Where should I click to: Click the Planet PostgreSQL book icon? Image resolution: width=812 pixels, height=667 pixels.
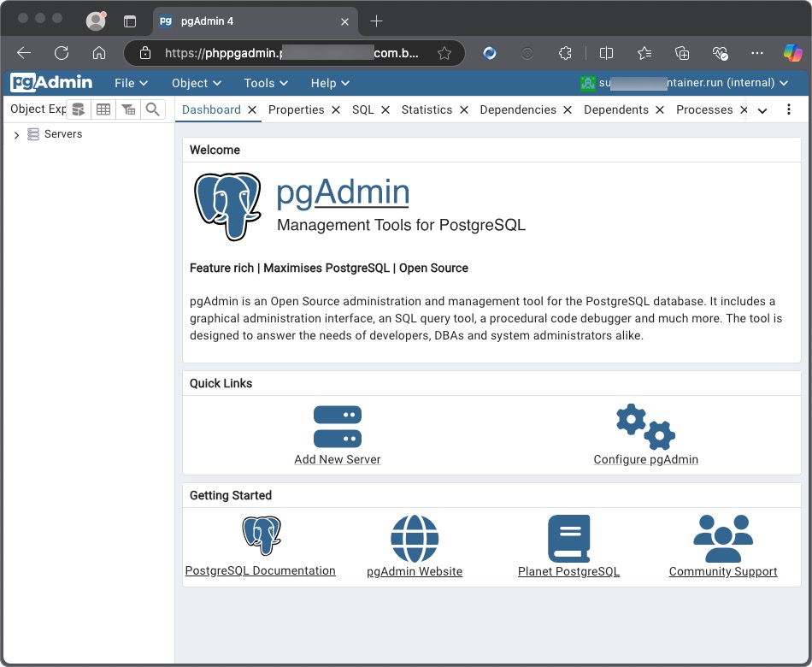pos(568,539)
